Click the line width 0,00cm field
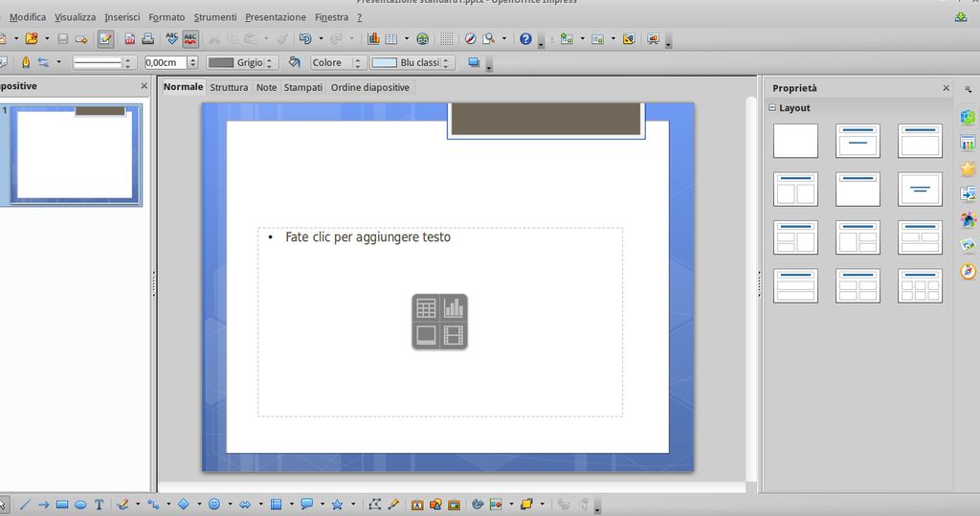 tap(166, 62)
